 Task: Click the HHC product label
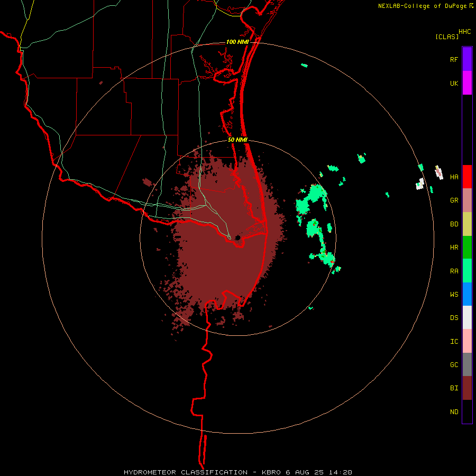[464, 32]
